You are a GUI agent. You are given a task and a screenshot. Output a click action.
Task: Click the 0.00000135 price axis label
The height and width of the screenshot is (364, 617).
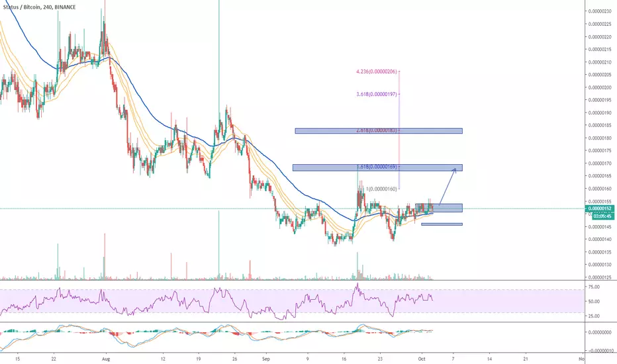point(600,252)
